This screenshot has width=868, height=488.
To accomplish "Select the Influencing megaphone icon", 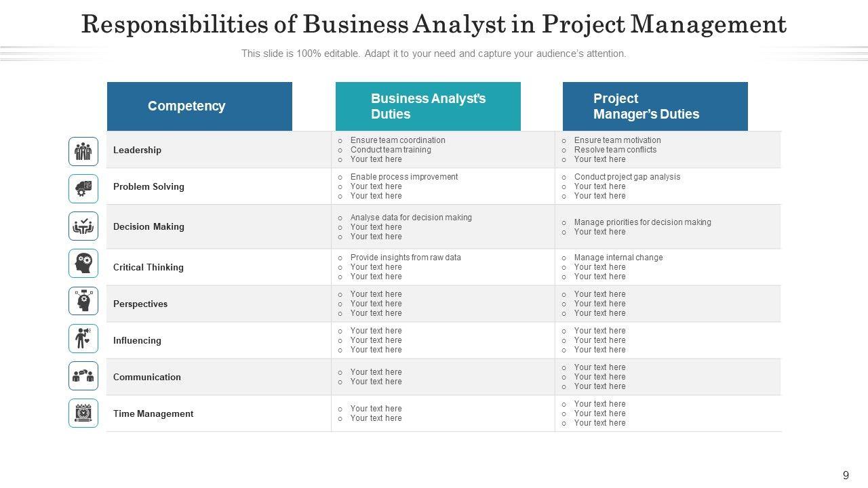I will point(83,338).
